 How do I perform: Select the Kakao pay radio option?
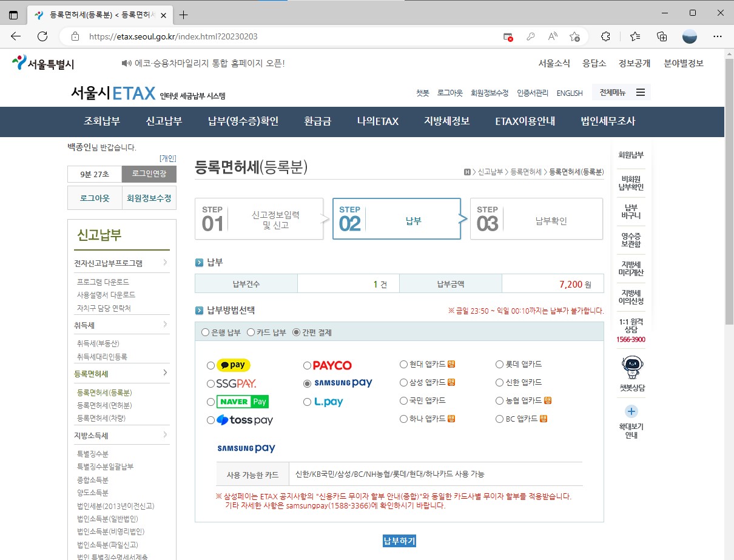[x=210, y=365]
